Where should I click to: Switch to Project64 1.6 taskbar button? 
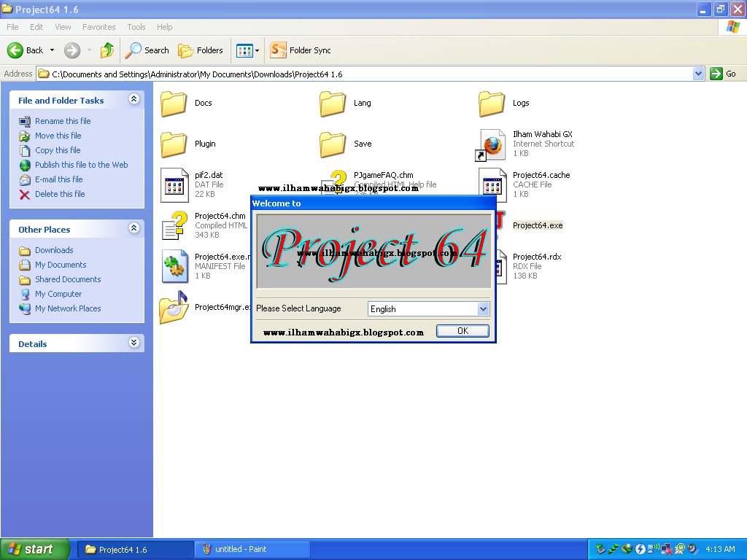coord(135,550)
